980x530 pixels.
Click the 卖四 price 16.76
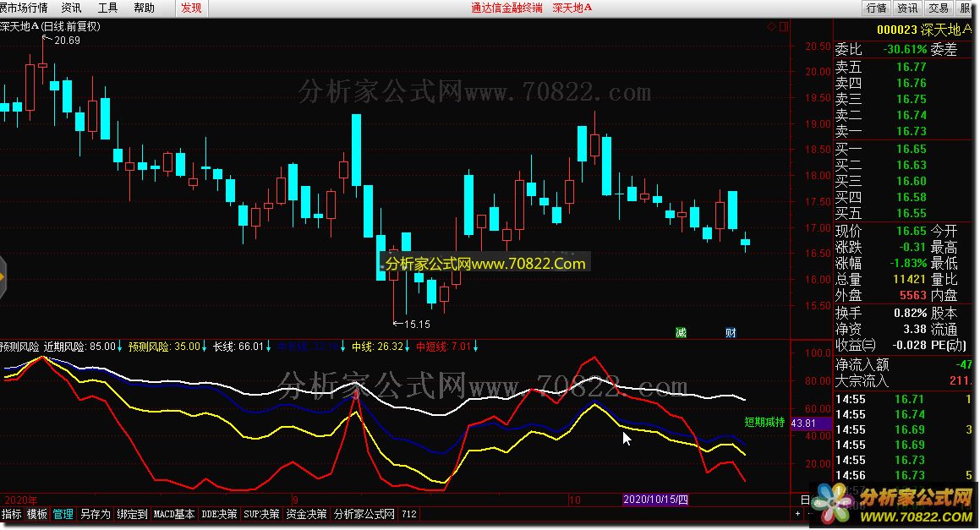point(912,83)
